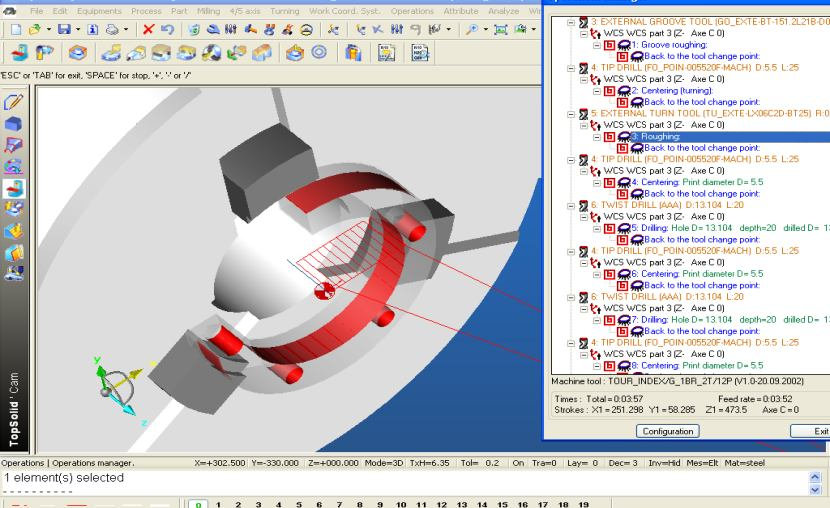
Task: Select layer 12 in the layer bar
Action: point(441,504)
